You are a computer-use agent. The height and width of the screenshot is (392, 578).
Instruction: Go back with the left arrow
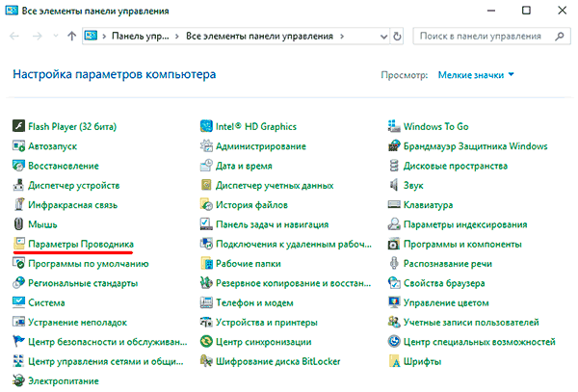pos(14,36)
